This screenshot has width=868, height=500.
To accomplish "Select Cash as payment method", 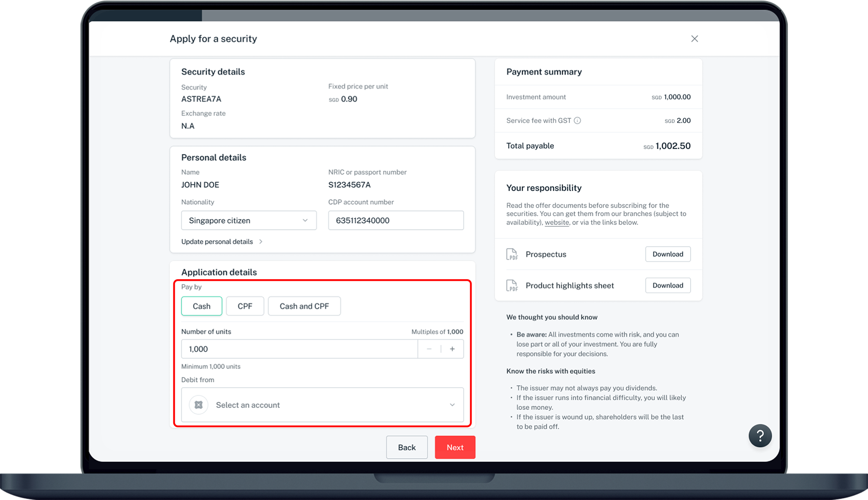I will coord(201,306).
